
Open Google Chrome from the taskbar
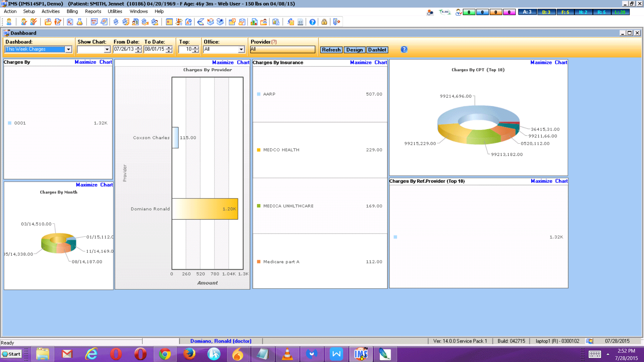165,354
